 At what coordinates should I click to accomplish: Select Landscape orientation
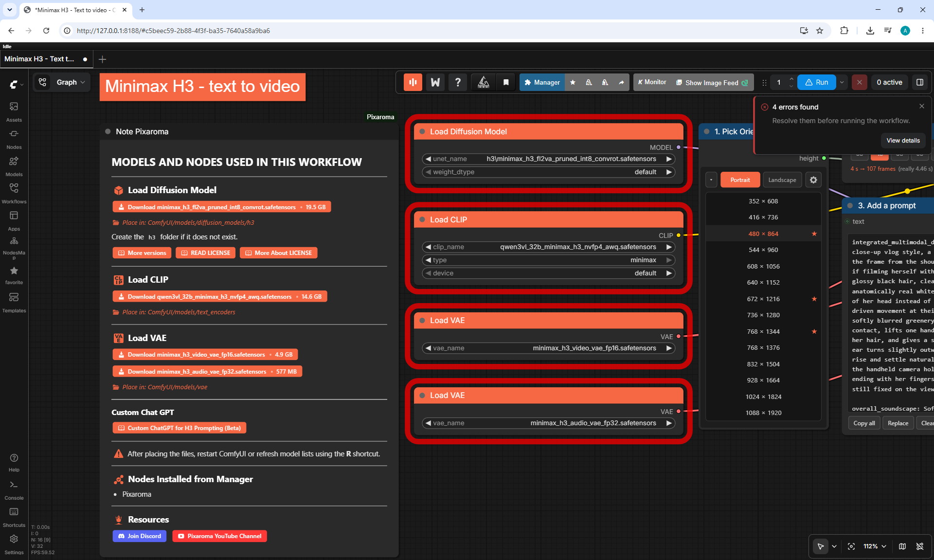tap(782, 180)
